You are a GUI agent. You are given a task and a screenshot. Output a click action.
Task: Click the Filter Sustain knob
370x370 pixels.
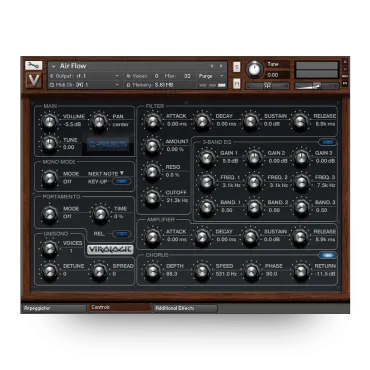(x=251, y=121)
